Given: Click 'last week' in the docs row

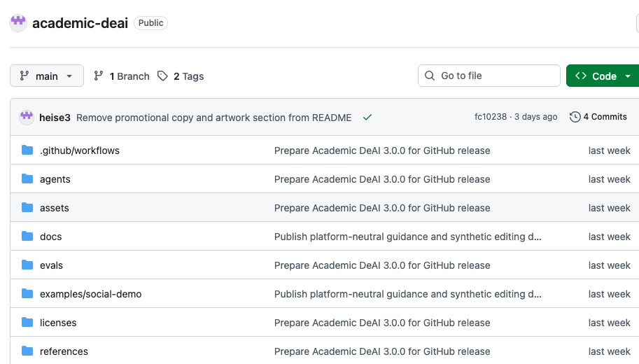Looking at the screenshot, I should tap(609, 237).
